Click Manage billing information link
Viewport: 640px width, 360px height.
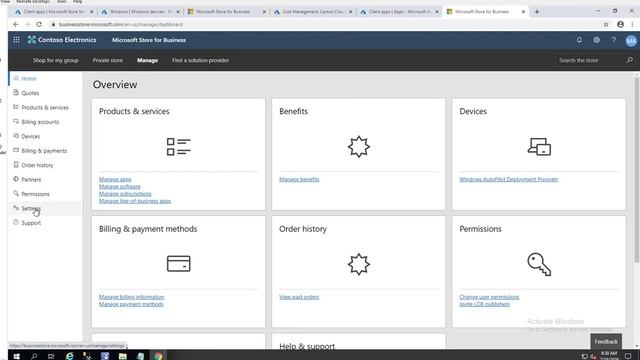pyautogui.click(x=131, y=297)
